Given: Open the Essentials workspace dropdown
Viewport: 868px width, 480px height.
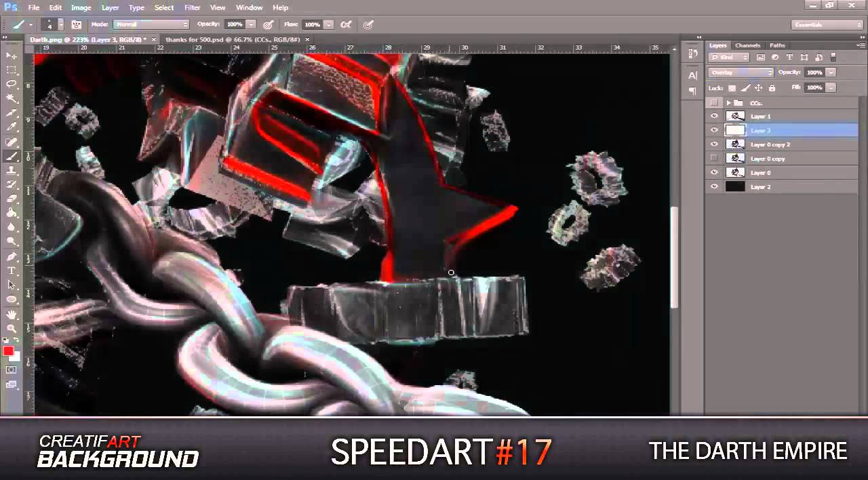Looking at the screenshot, I should click(827, 24).
